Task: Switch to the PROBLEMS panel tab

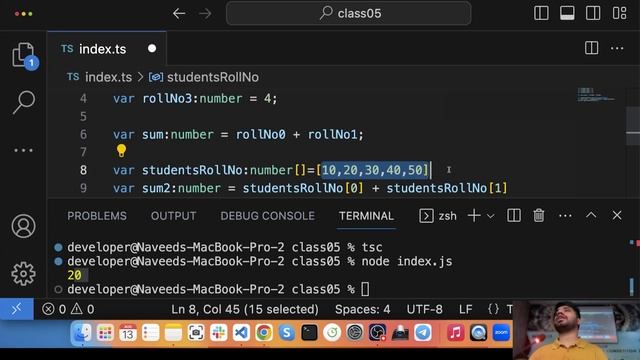Action: tap(97, 216)
